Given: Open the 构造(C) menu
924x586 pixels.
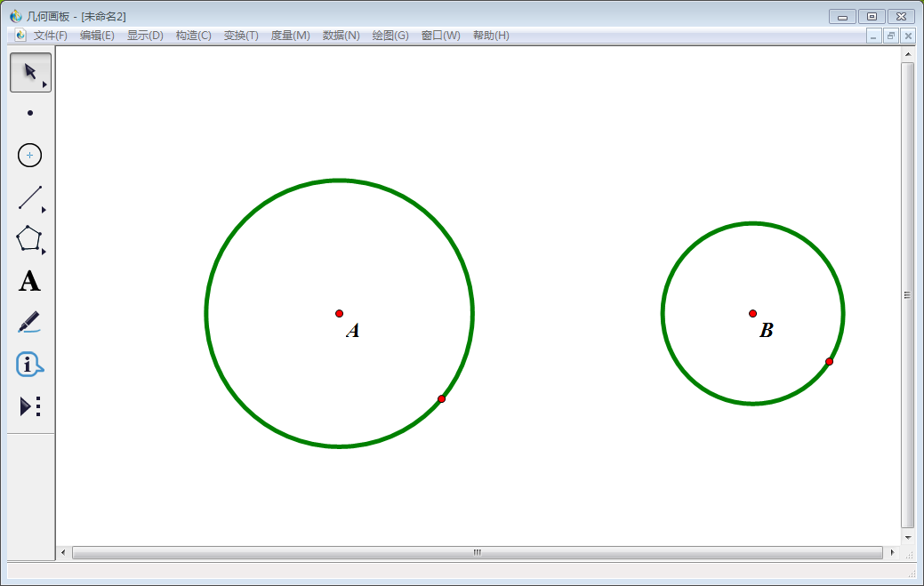Looking at the screenshot, I should click(193, 36).
